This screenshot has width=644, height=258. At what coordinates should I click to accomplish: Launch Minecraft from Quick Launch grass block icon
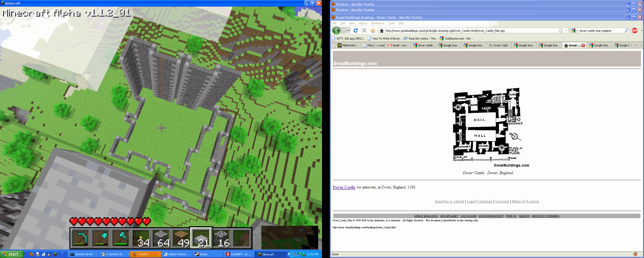55,254
